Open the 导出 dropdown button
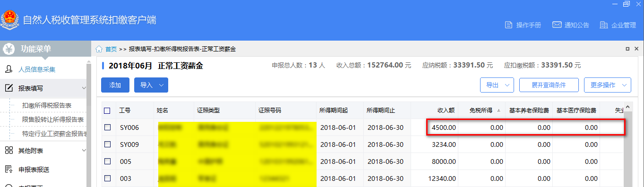The image size is (644, 187). 497,85
